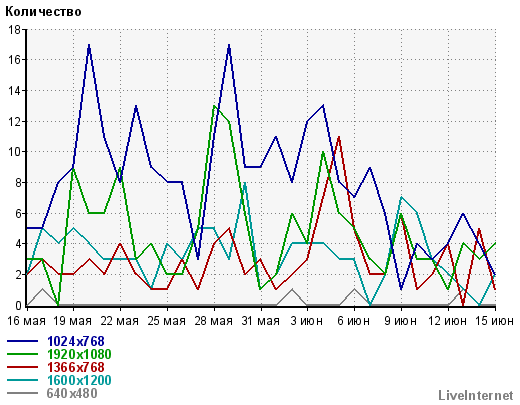520x405 pixels.
Task: Select the 1024x768 legend label
Action: point(76,341)
